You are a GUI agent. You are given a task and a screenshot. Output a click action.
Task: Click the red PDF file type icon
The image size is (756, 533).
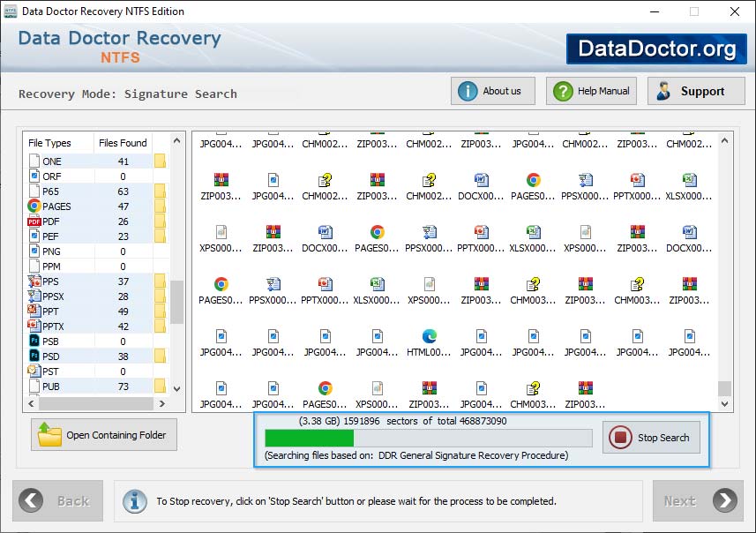pos(34,221)
